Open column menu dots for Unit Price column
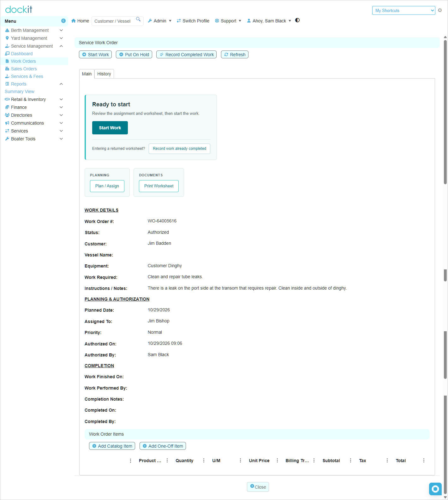The image size is (448, 500). [278, 461]
